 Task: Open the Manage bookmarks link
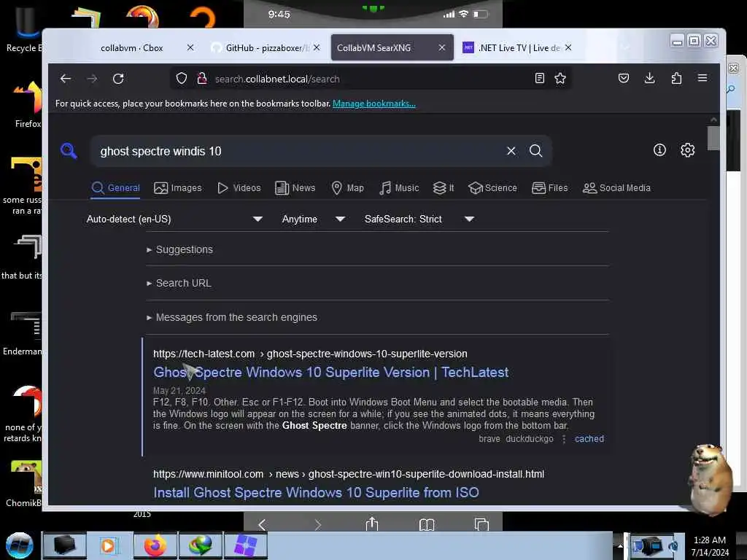coord(374,104)
